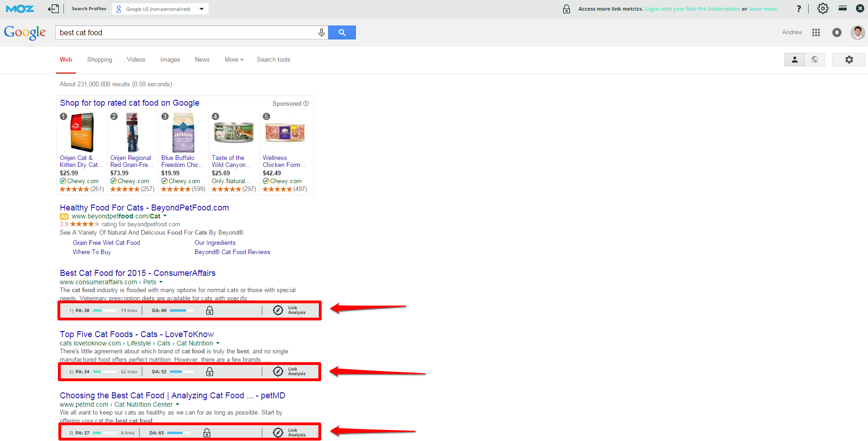Switch to the Shopping tab
This screenshot has height=441, width=868.
click(100, 59)
